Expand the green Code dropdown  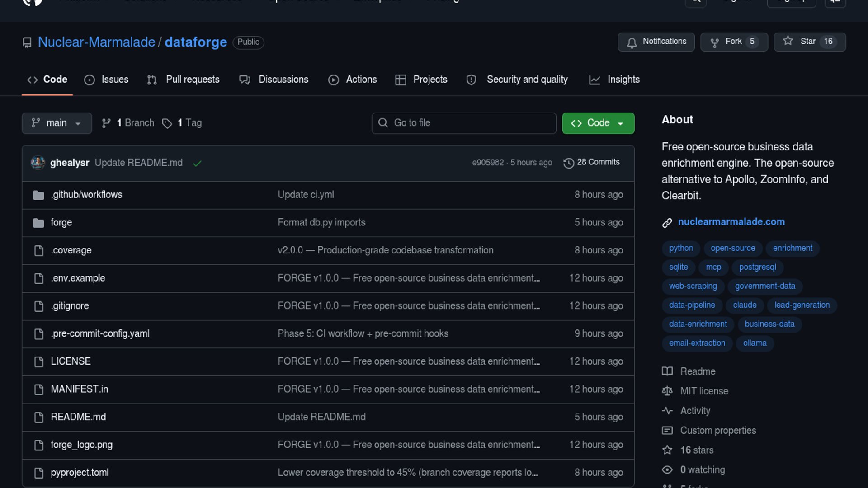tap(598, 123)
